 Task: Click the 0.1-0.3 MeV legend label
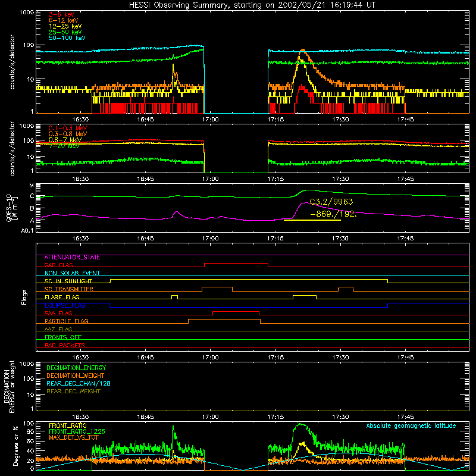point(68,129)
